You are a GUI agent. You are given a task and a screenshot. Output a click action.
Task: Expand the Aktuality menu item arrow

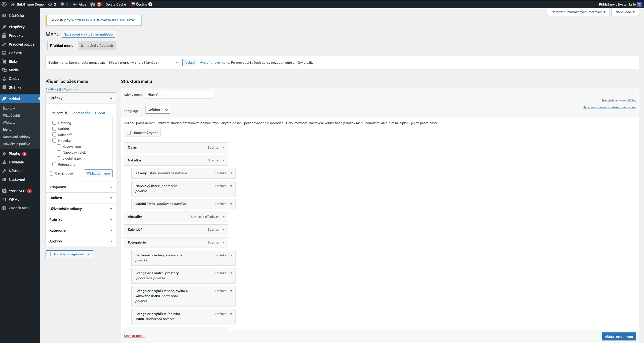tap(223, 217)
